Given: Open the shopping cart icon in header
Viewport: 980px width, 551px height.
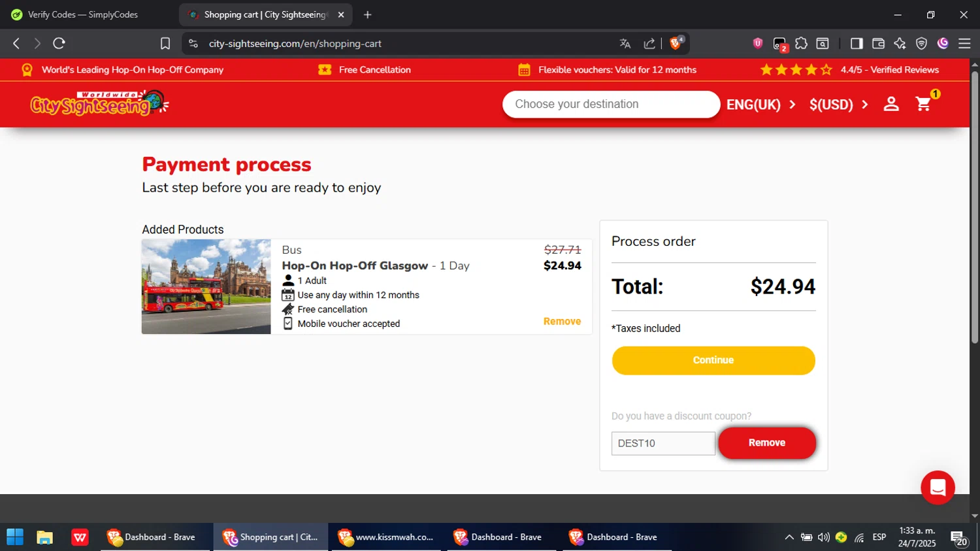Looking at the screenshot, I should tap(924, 104).
